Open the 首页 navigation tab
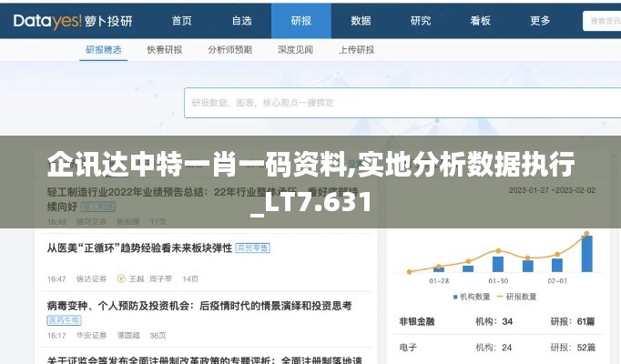The height and width of the screenshot is (364, 621). [182, 20]
